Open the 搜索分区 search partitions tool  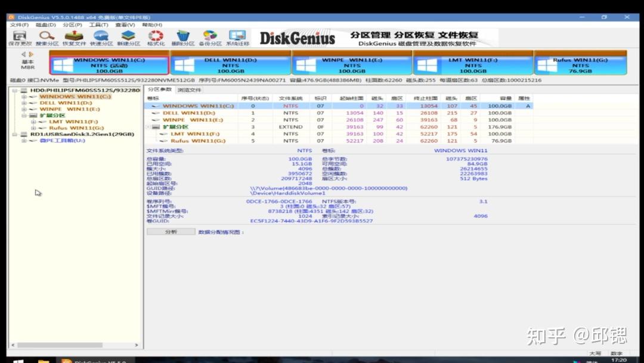(47, 38)
